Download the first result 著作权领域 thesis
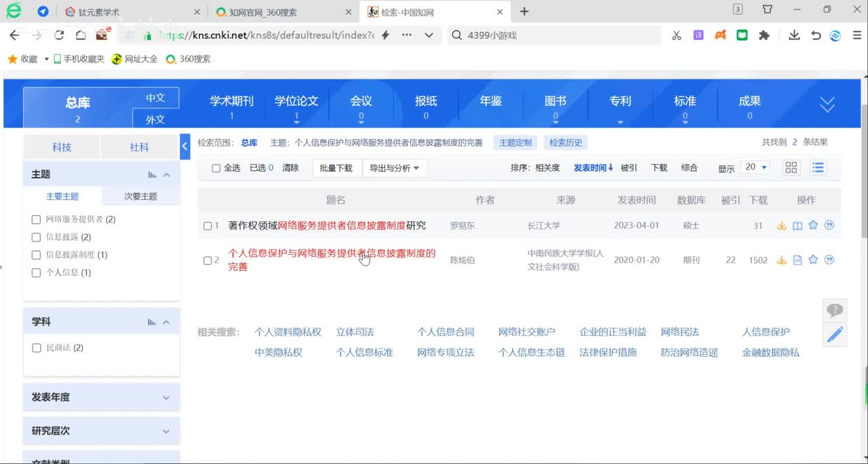This screenshot has height=464, width=868. (x=781, y=226)
